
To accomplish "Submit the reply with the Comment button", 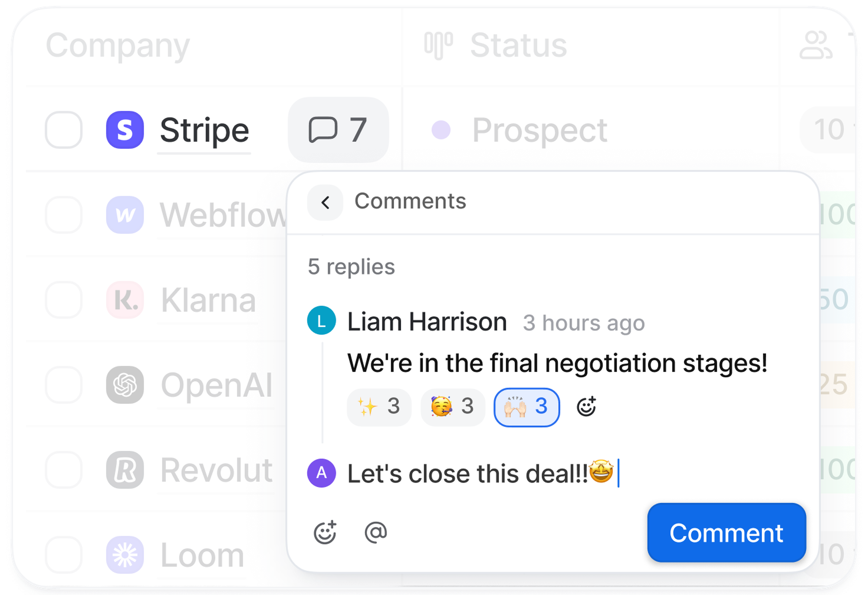I will click(726, 533).
